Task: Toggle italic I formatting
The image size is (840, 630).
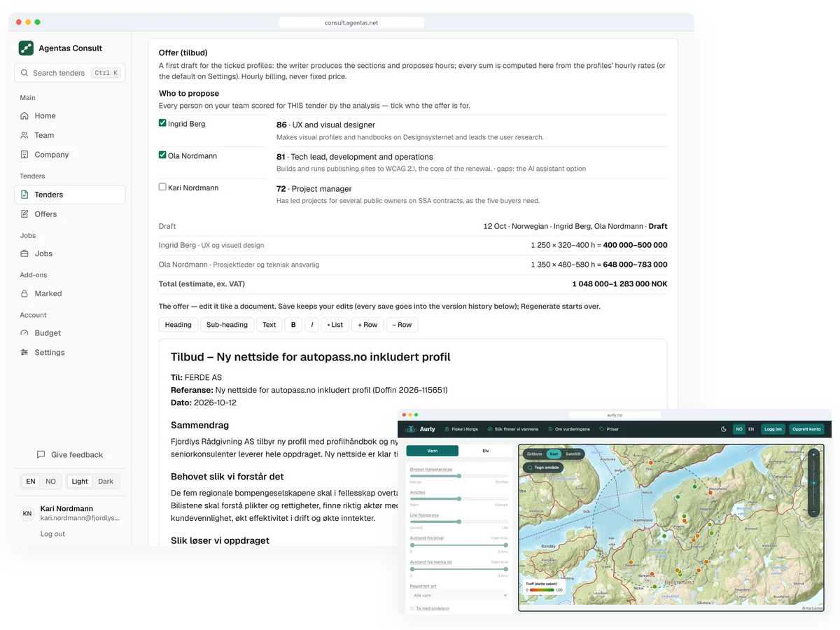Action: click(x=311, y=325)
